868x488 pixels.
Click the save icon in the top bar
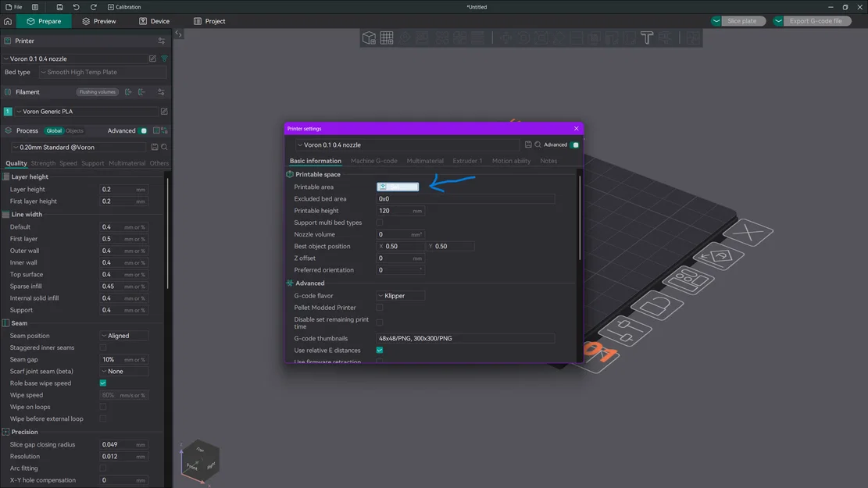pos(59,7)
